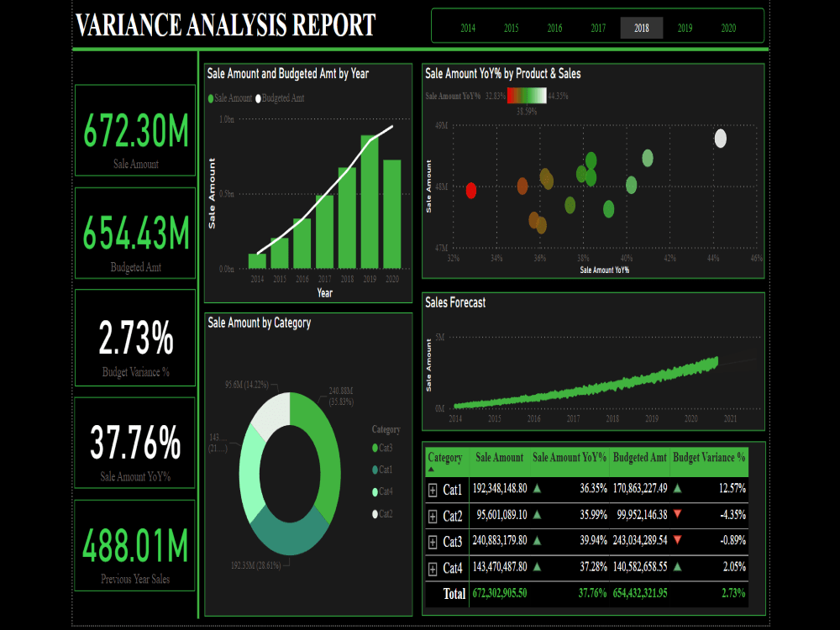The height and width of the screenshot is (630, 840).
Task: Select 2017 from the year tab strip
Action: pos(597,28)
